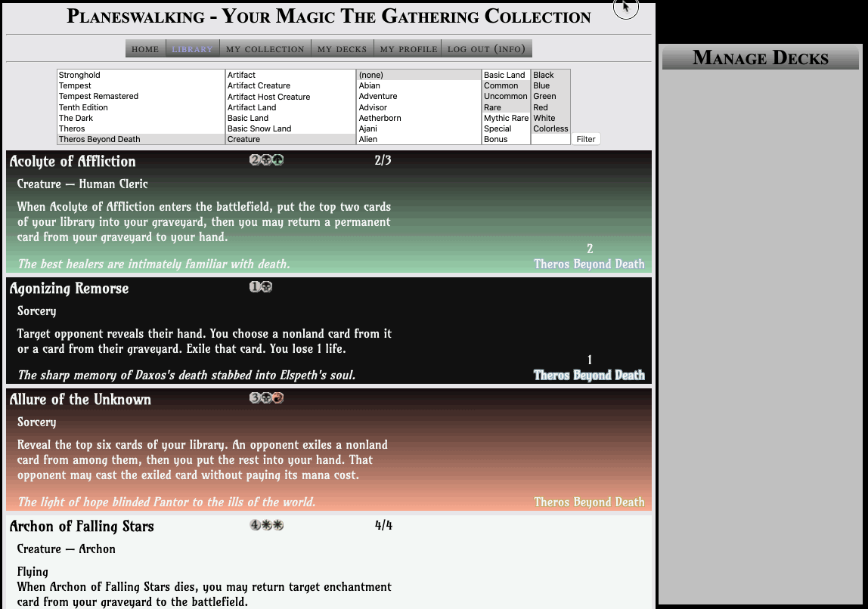Click the black skull mana symbol on Agonizing Remorse

(266, 286)
